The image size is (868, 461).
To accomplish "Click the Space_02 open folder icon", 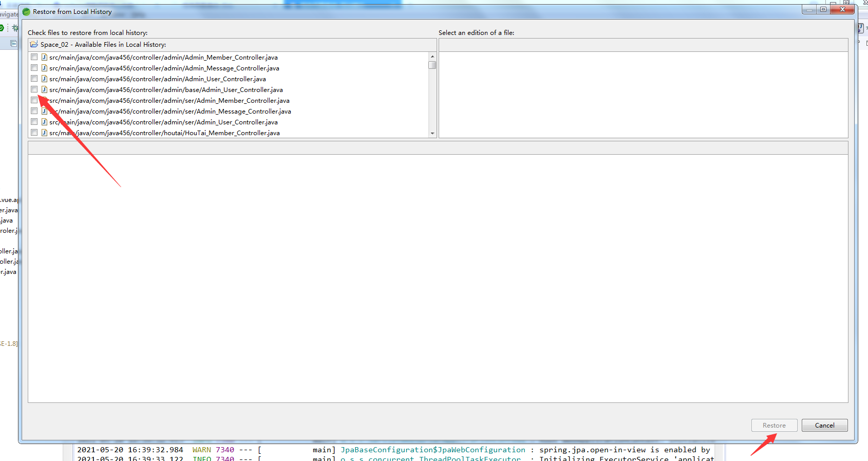I will coord(34,44).
